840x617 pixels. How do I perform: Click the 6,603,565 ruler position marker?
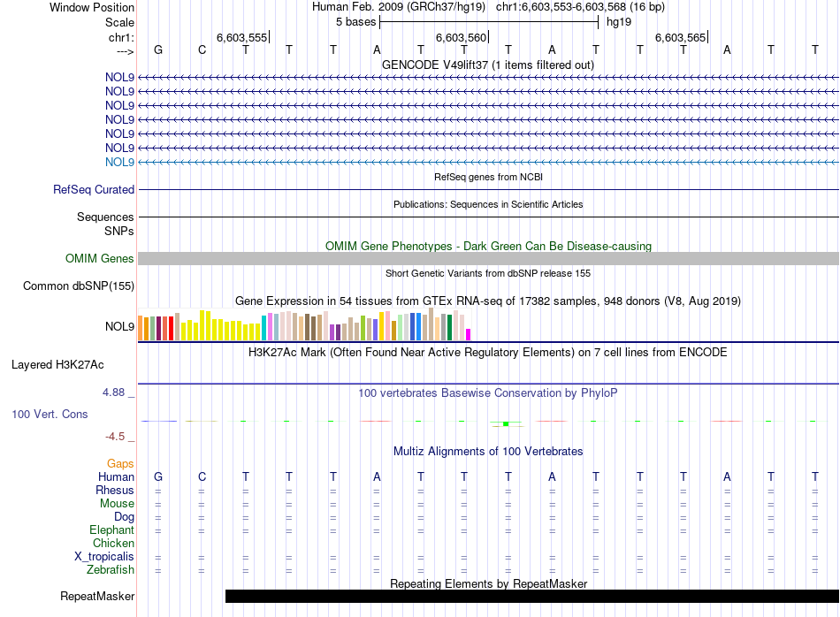pos(681,37)
